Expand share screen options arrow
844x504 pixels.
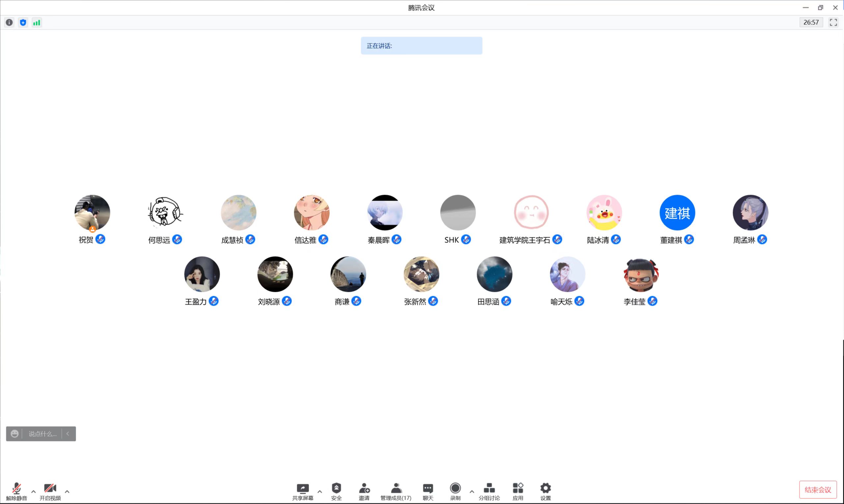pos(320,491)
